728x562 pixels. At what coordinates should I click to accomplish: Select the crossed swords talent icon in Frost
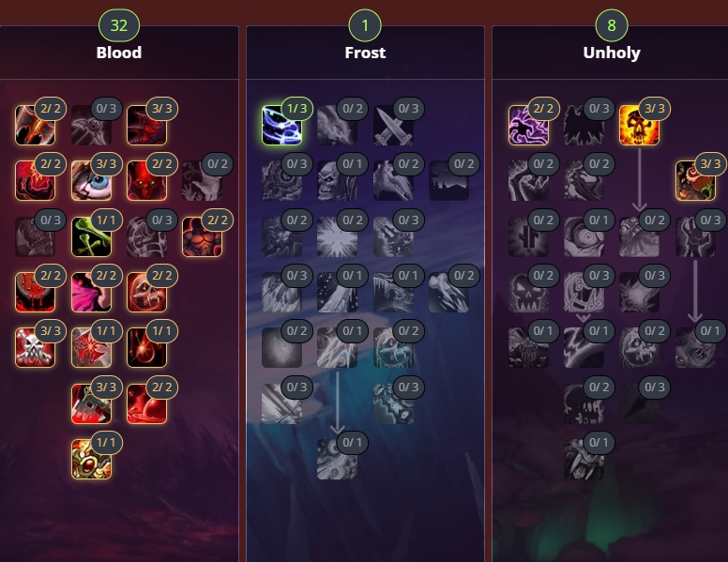[x=393, y=125]
